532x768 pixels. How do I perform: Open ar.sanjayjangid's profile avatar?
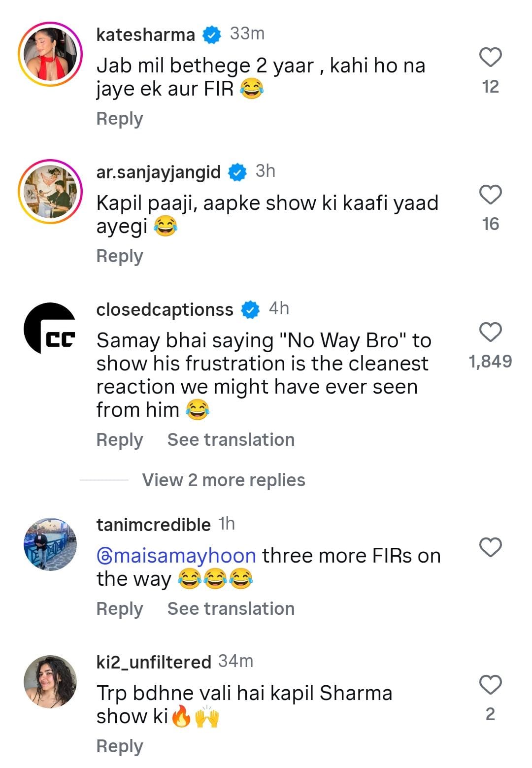click(x=50, y=192)
